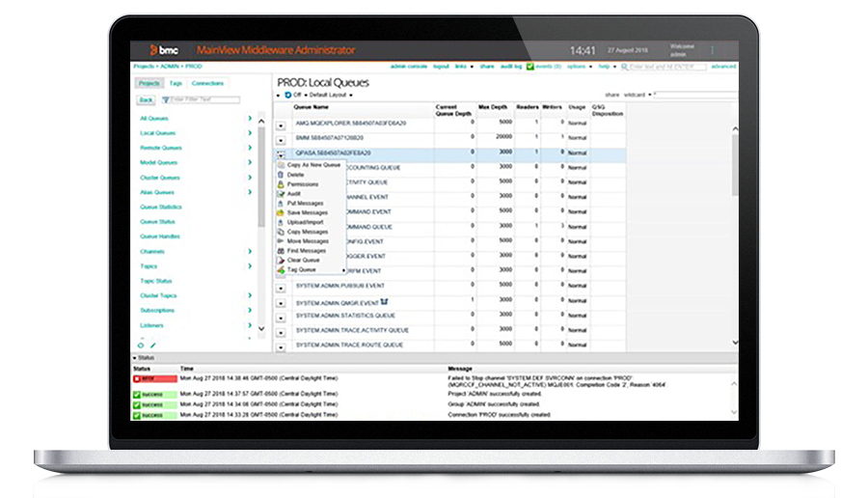Viewport: 868px width, 498px height.
Task: Collapse the Status panel
Action: click(x=135, y=358)
